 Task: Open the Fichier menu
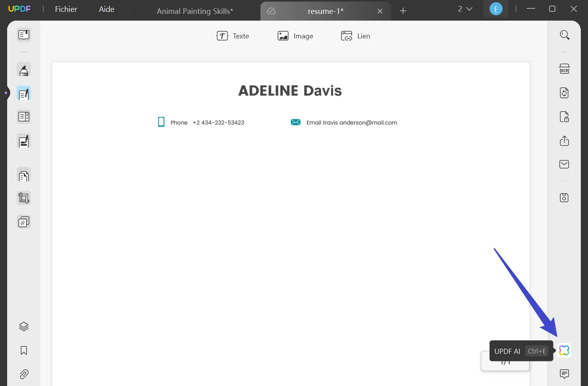(x=66, y=9)
